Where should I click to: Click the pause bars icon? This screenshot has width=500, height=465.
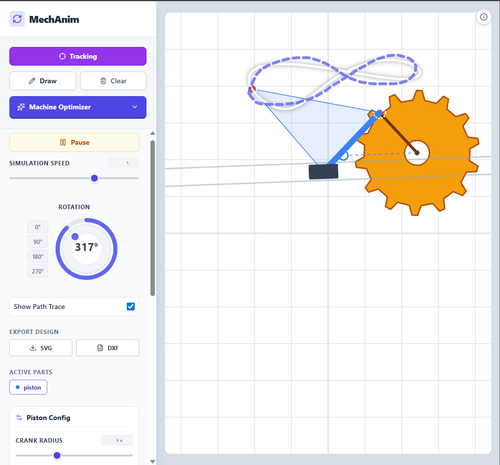click(63, 142)
